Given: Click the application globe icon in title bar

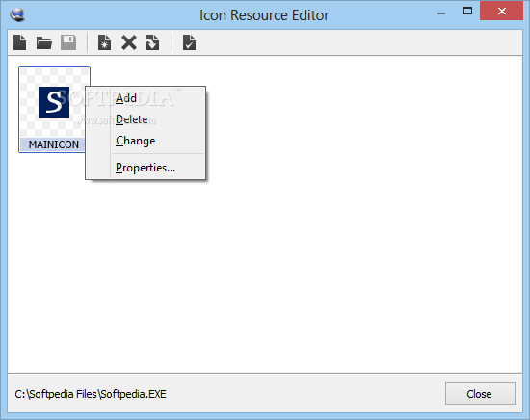Looking at the screenshot, I should 17,14.
